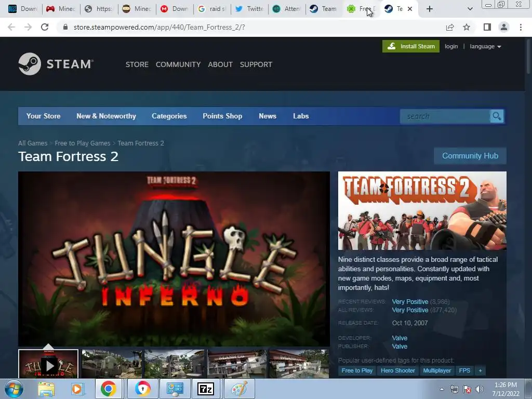532x399 pixels.
Task: Click the Valve developer link
Action: [x=400, y=338]
